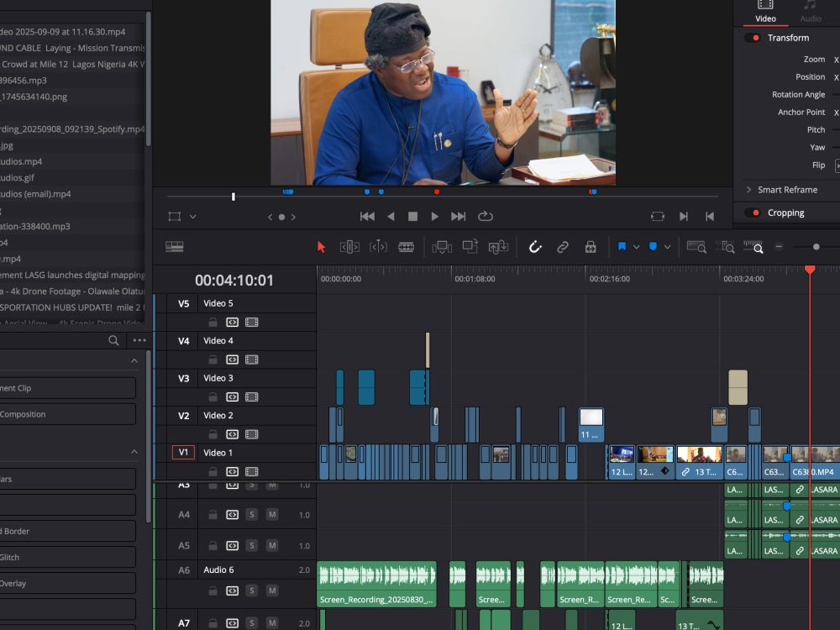Mute the A5 audio track
Viewport: 840px width, 630px height.
(x=272, y=546)
